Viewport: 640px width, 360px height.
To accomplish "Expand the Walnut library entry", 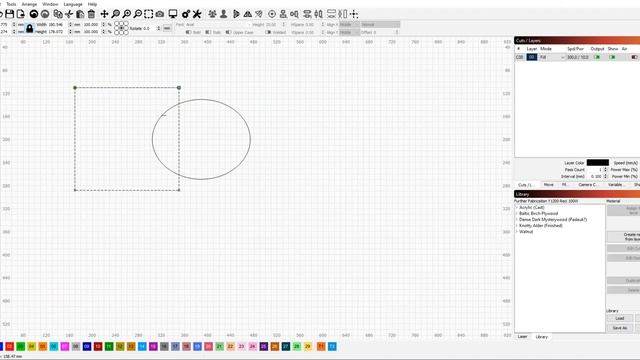I will click(x=517, y=231).
